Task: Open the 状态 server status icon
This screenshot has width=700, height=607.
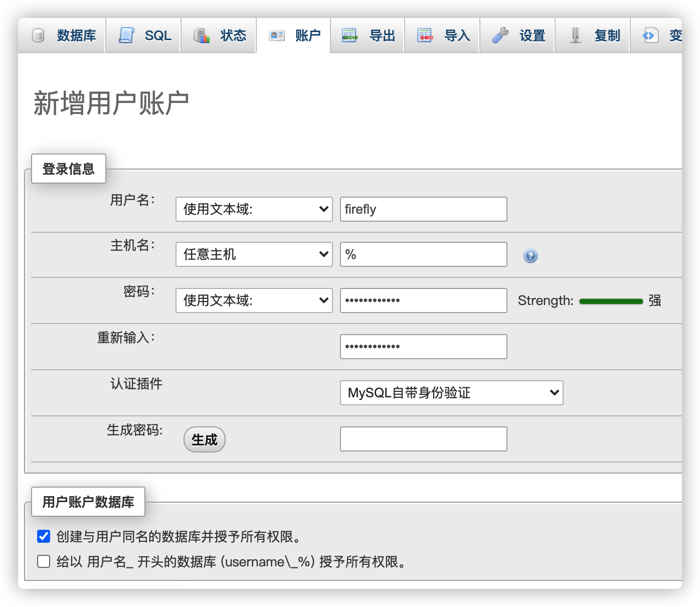Action: tap(202, 35)
